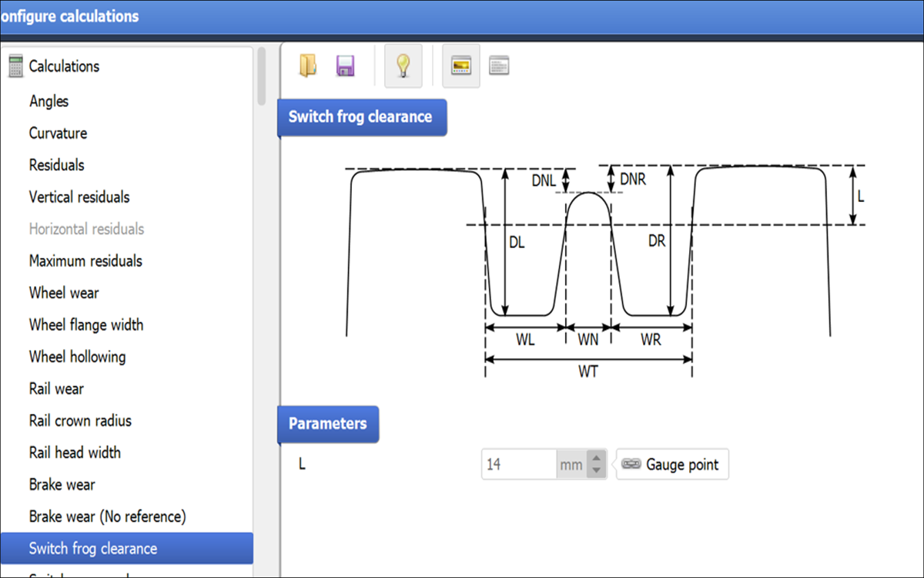Click the Switch frog clearance section header
Screen dimensions: 924x578
click(x=361, y=117)
